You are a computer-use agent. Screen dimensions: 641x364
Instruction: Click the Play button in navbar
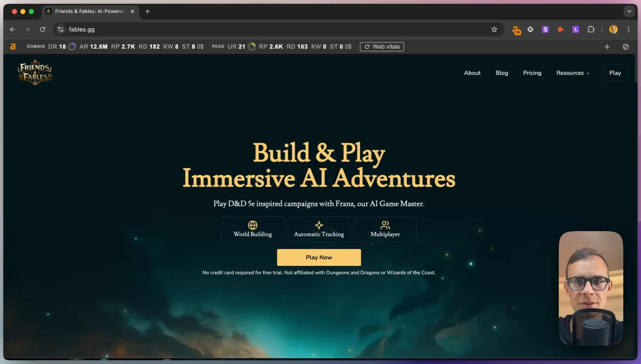tap(615, 73)
